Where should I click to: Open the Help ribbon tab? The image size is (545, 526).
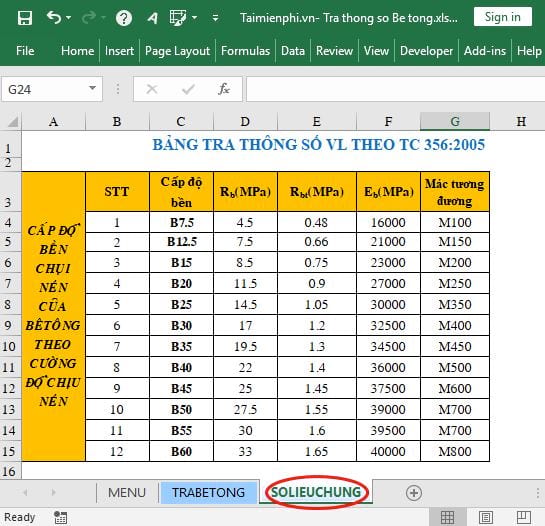[x=529, y=51]
